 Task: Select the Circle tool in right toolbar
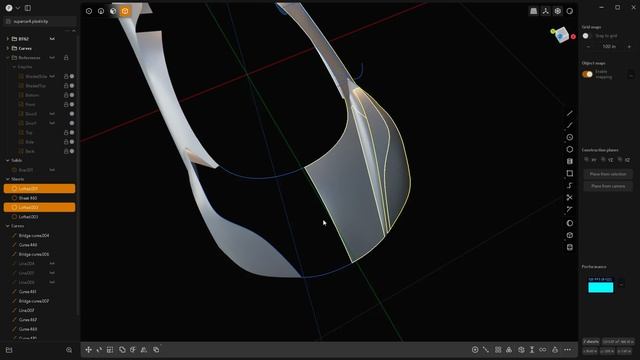point(569,138)
